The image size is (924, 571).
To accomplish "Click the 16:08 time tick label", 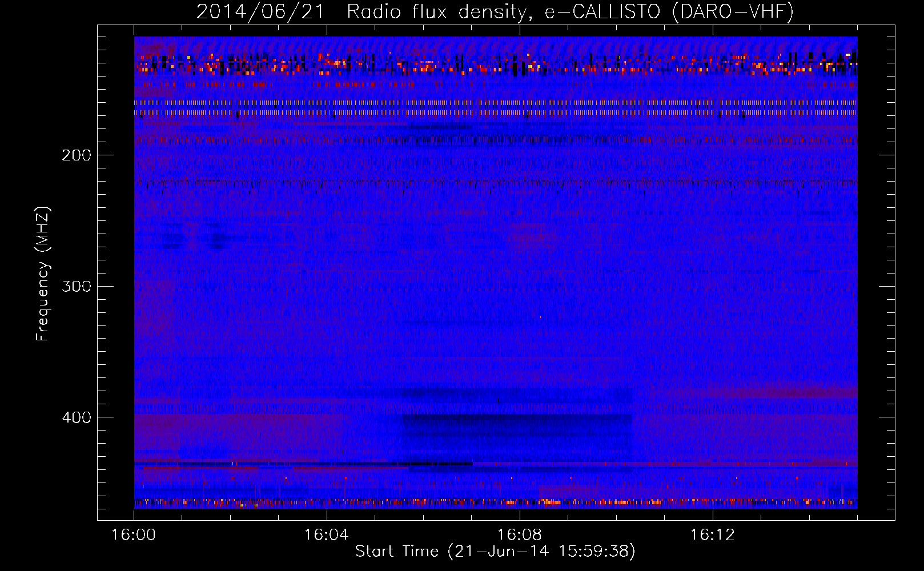I will (519, 535).
